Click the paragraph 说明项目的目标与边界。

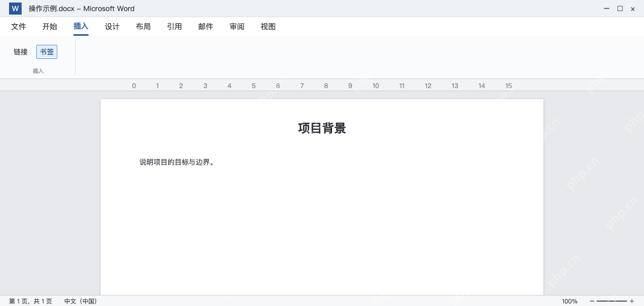[177, 162]
